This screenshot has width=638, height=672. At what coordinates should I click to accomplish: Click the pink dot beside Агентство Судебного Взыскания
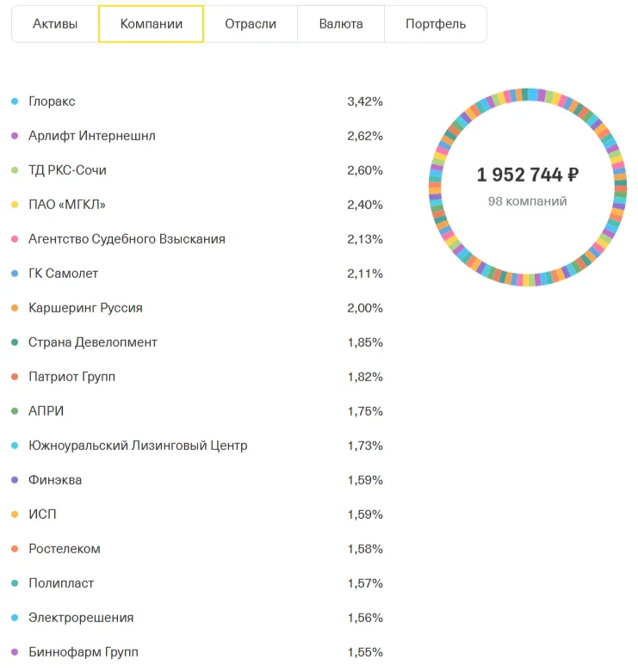click(x=15, y=239)
